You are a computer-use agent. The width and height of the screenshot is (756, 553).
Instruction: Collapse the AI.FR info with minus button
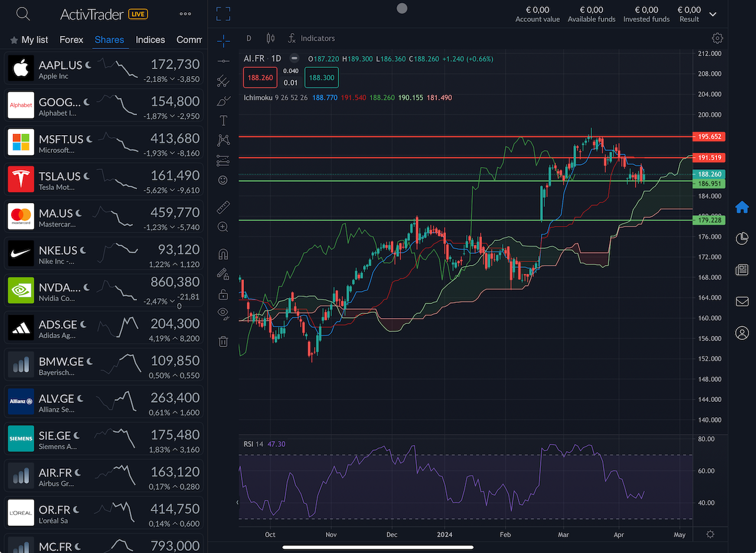[294, 58]
